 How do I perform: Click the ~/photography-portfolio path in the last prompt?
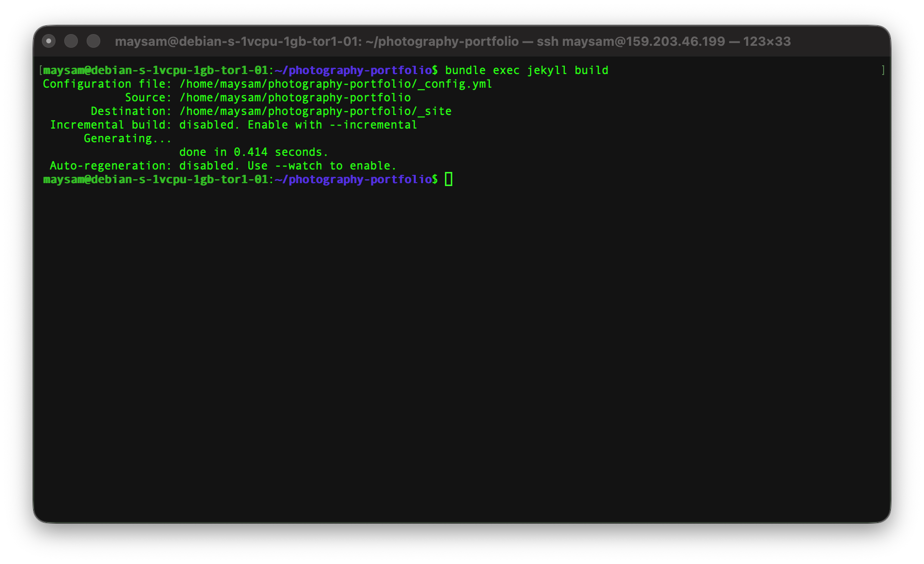353,179
